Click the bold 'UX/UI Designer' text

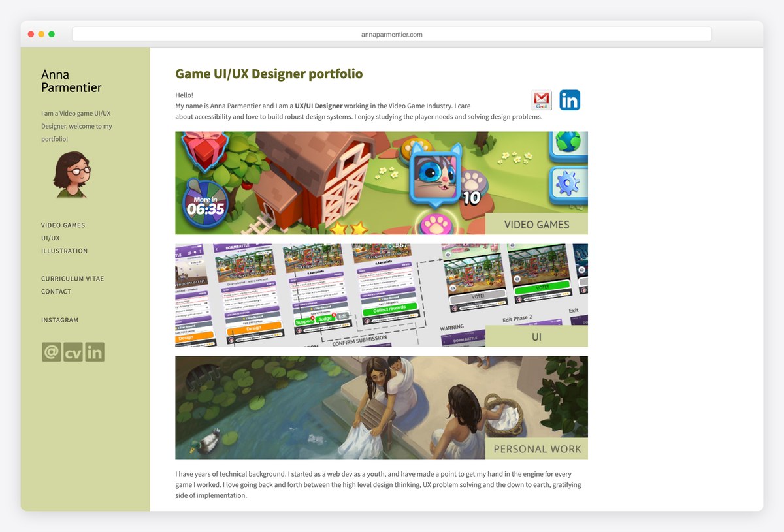[319, 106]
